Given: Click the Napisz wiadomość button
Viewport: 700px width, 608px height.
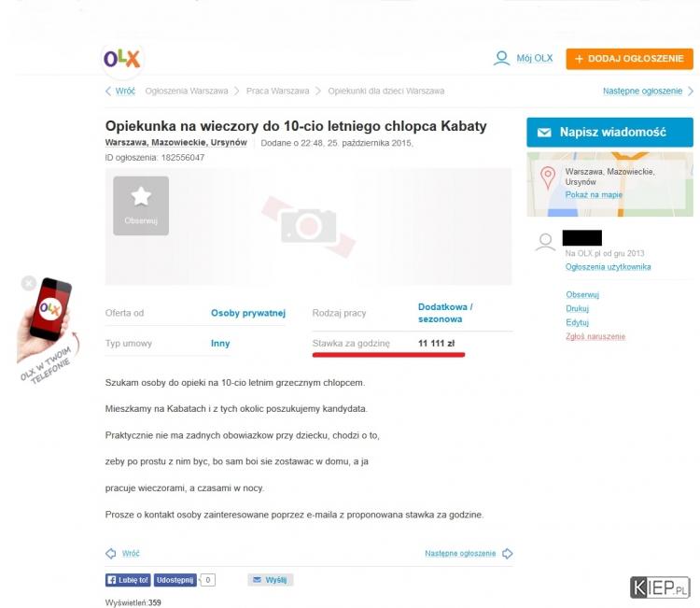Looking at the screenshot, I should click(609, 133).
